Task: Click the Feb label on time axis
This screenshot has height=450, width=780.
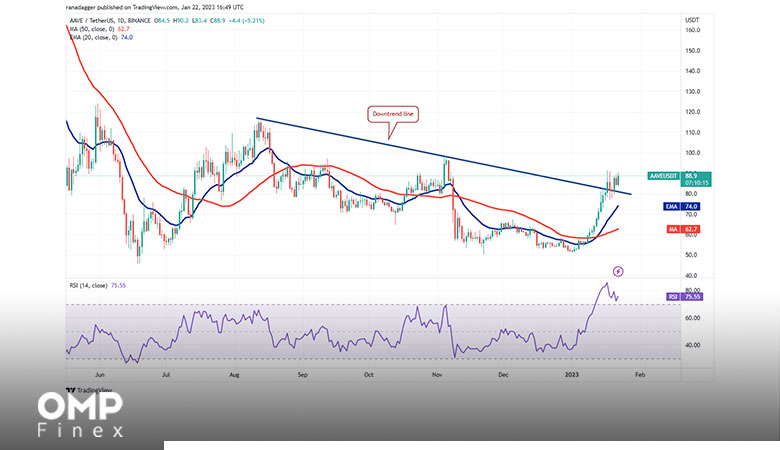Action: point(640,375)
